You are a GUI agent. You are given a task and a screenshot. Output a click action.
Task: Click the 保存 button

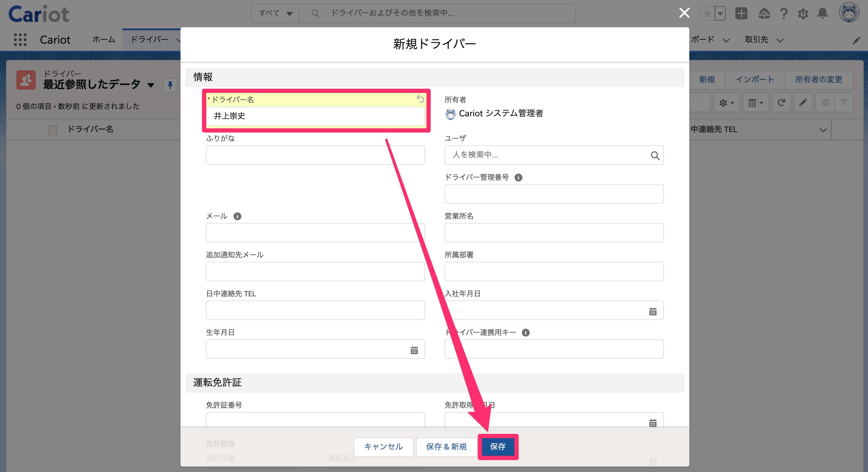point(498,447)
